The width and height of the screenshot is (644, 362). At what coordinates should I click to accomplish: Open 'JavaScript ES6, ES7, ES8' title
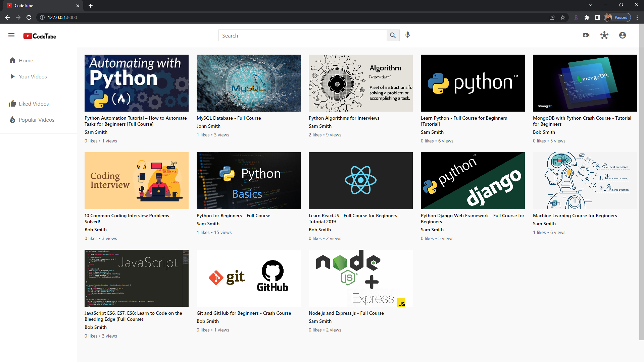pyautogui.click(x=133, y=316)
